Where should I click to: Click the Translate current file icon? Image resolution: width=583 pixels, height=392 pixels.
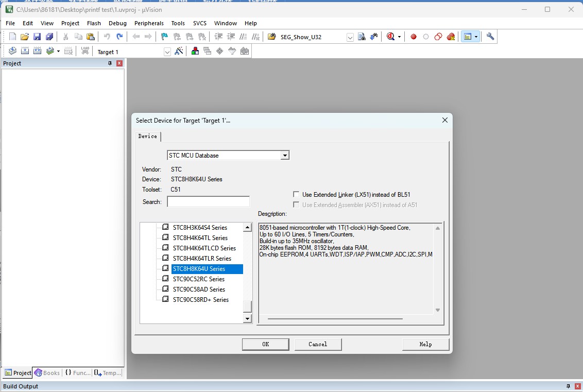coord(12,51)
